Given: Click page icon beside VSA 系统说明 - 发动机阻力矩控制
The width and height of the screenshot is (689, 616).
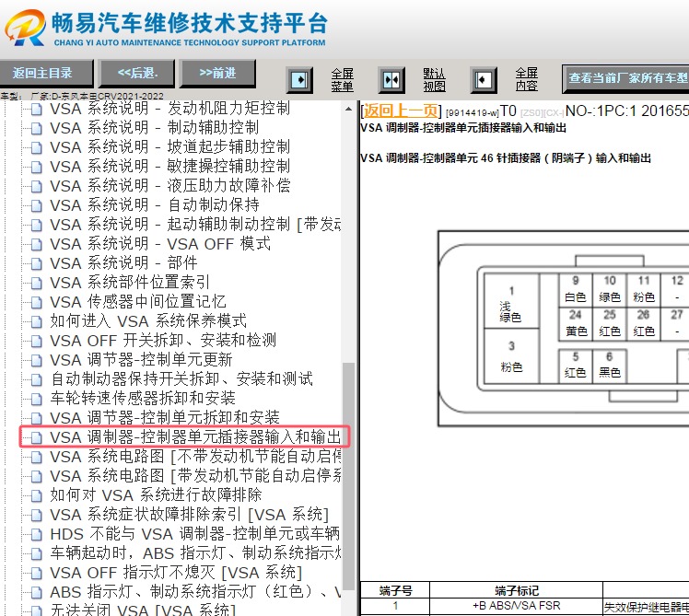Looking at the screenshot, I should point(37,109).
